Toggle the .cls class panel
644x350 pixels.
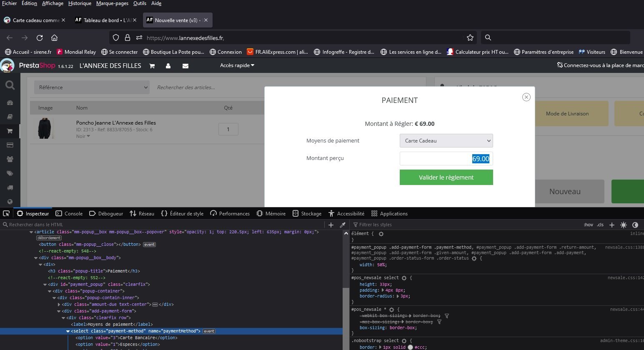click(x=600, y=225)
